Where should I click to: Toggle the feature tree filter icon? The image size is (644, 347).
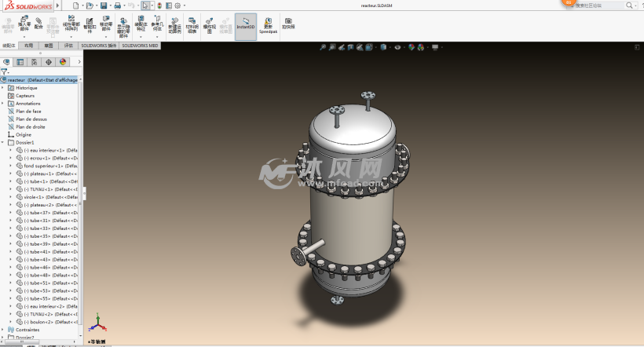pos(5,71)
